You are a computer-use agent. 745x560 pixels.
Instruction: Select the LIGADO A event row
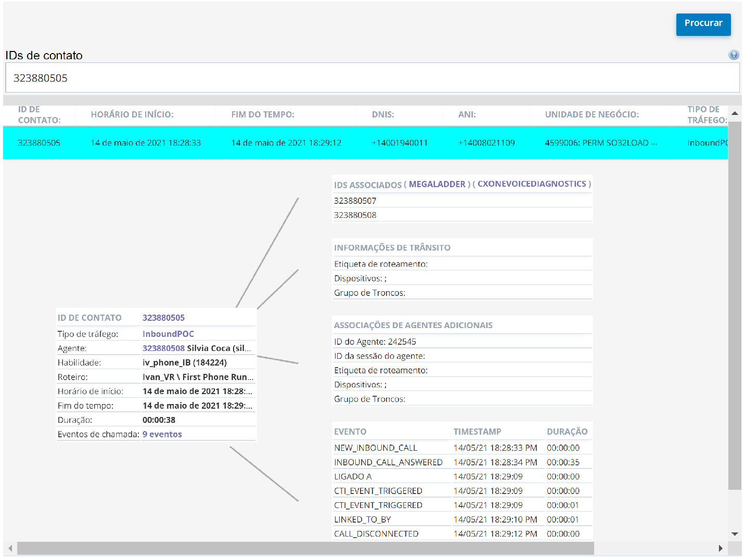pyautogui.click(x=462, y=476)
